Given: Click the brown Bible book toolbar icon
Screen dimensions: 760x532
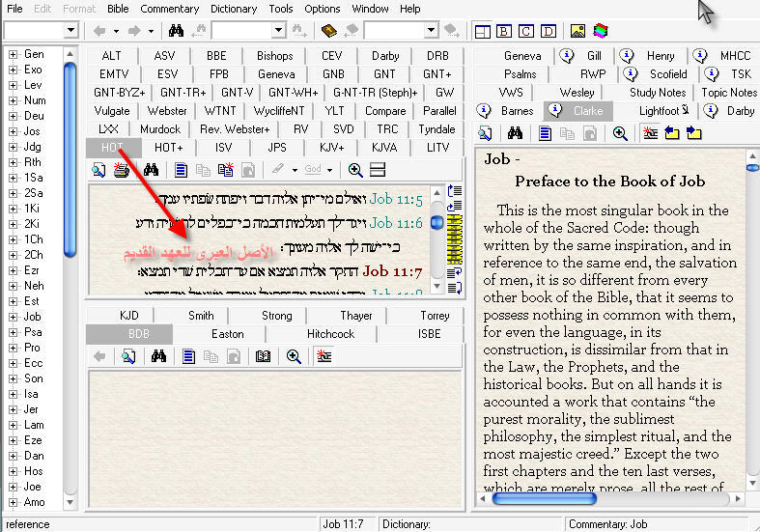Looking at the screenshot, I should pyautogui.click(x=329, y=31).
